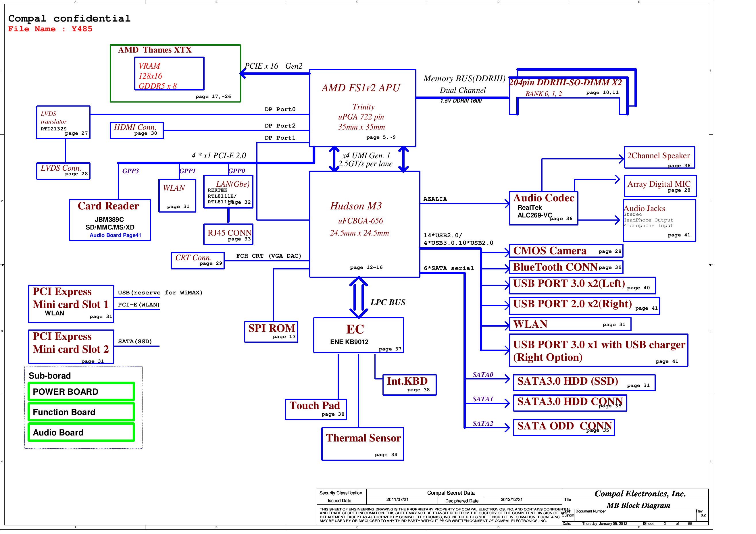The image size is (756, 534).
Task: Click the 'SATA1' label
Action: [x=483, y=399]
